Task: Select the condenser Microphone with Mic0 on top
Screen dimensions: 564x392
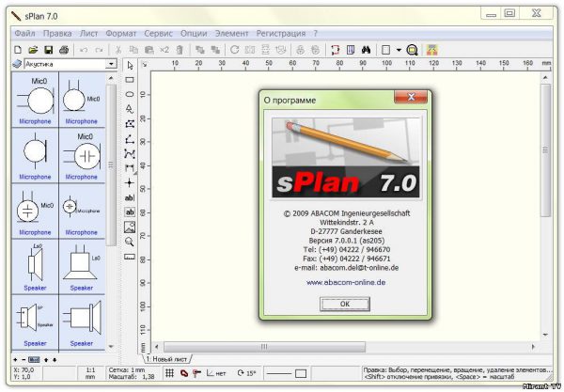Action: 82,155
